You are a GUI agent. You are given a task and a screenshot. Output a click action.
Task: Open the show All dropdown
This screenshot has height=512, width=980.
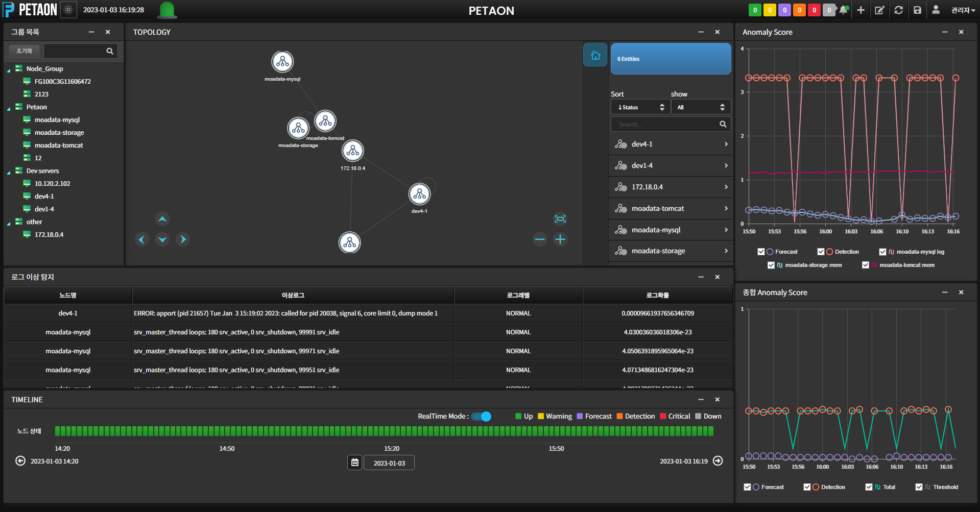(701, 107)
